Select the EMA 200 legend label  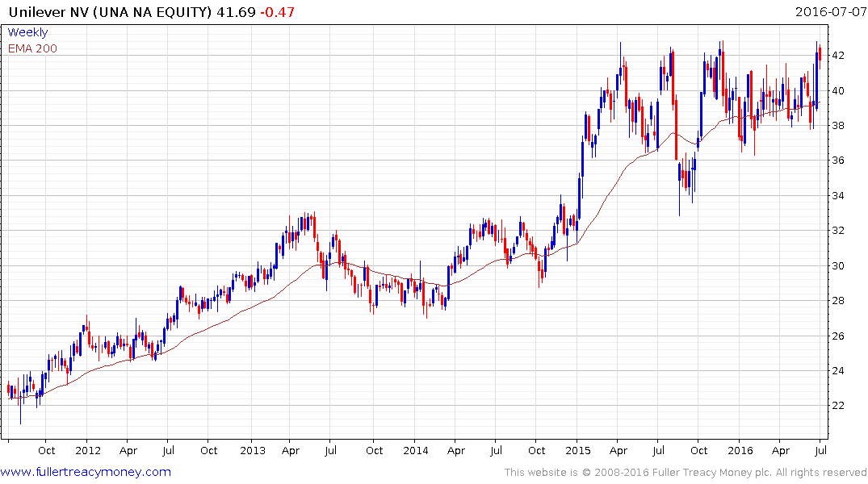32,48
